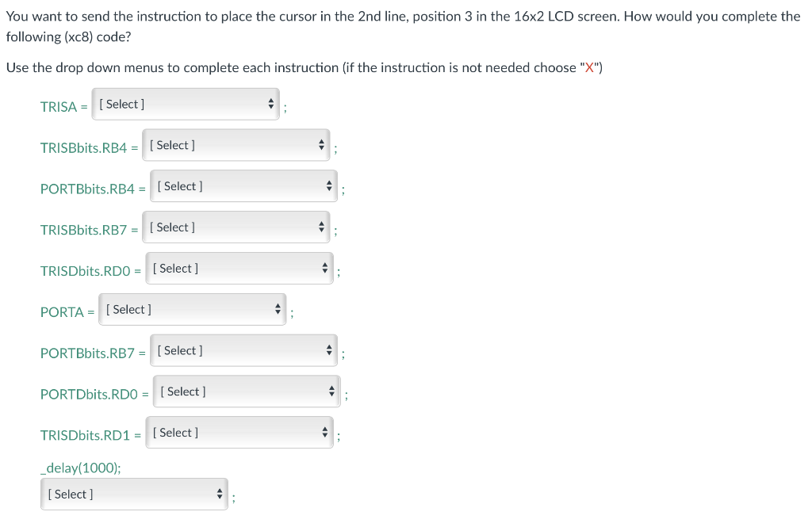Click the arrows icon on the PORTBbits.RB7 dropdown
812x527 pixels.
click(x=329, y=350)
